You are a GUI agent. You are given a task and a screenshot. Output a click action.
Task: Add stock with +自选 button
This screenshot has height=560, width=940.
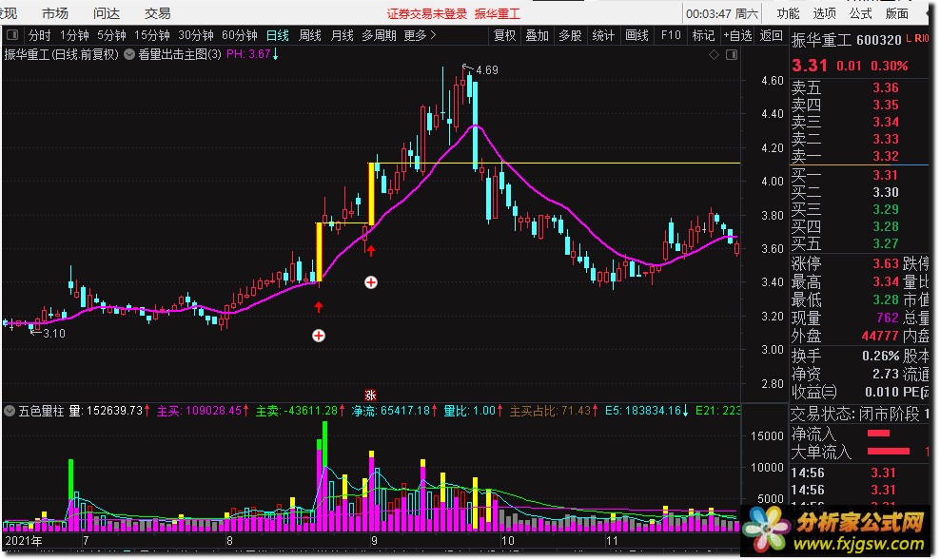pos(737,35)
